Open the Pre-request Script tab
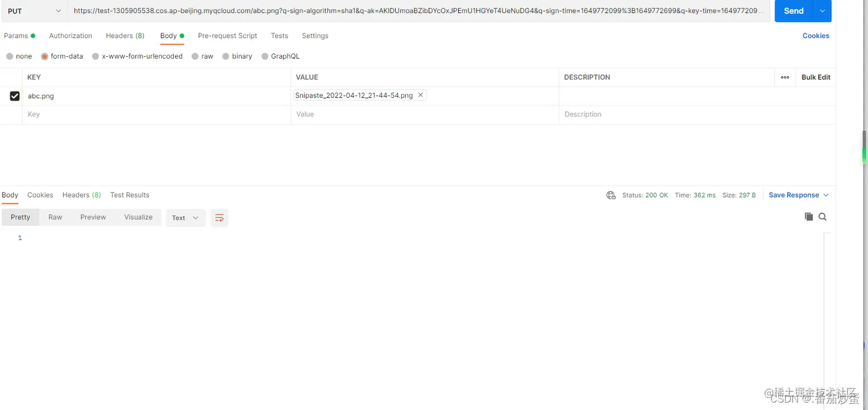The height and width of the screenshot is (410, 868). 227,36
